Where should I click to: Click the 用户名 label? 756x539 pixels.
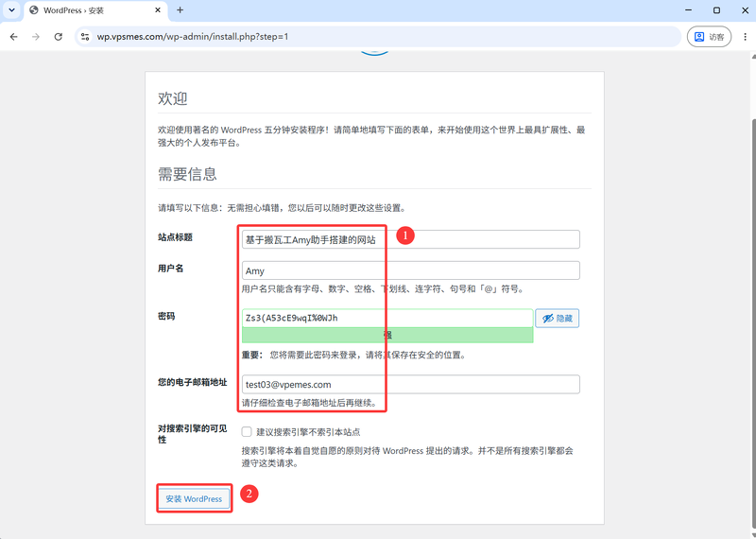click(171, 269)
